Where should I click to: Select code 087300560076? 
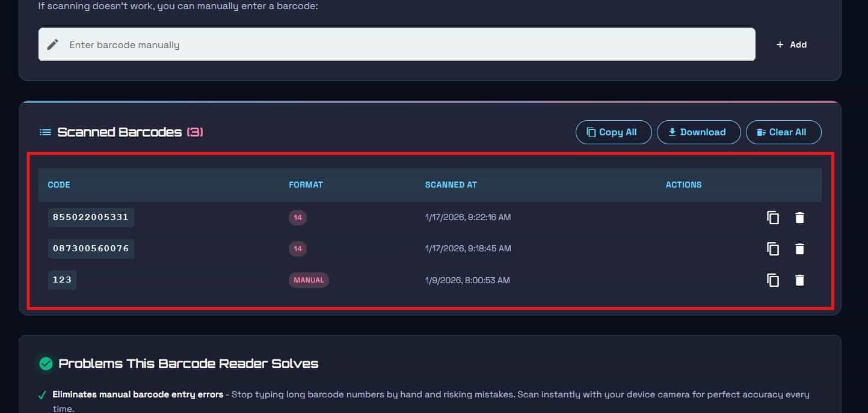point(91,248)
